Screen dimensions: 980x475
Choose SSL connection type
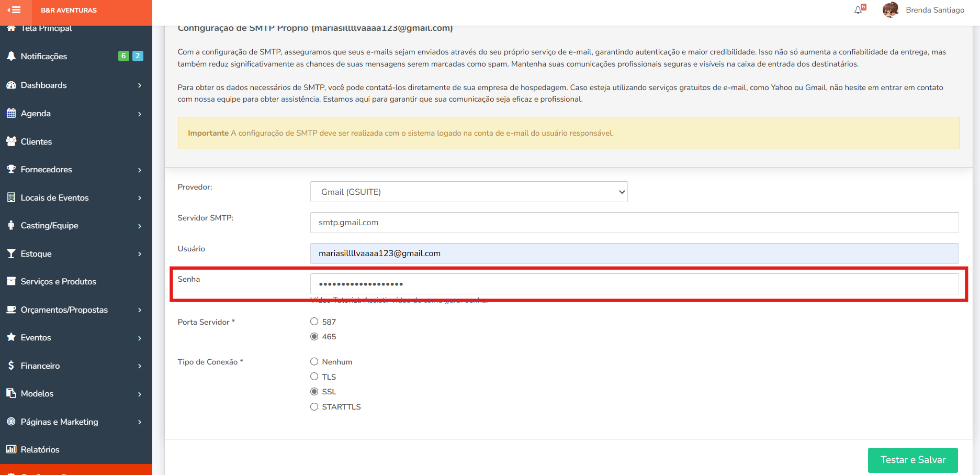click(x=314, y=391)
